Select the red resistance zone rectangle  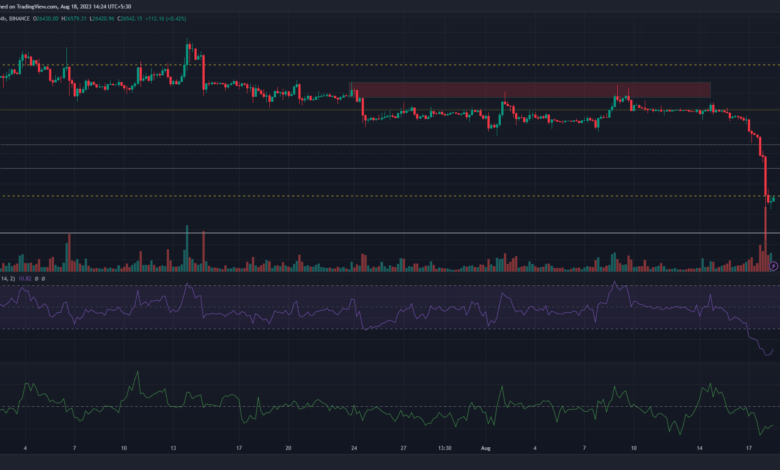click(x=530, y=90)
